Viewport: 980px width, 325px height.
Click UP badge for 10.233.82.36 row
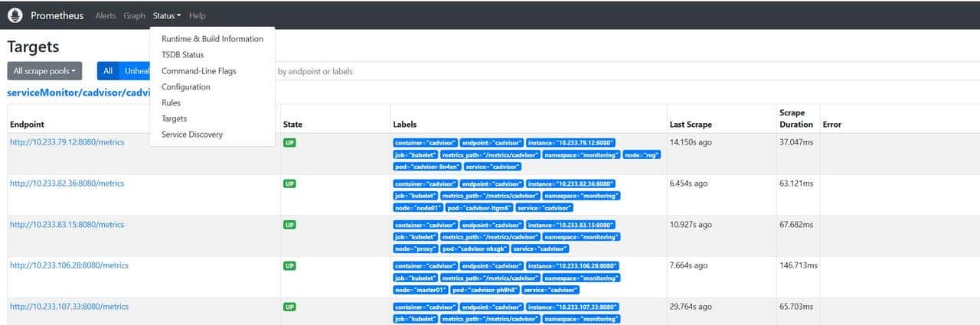click(x=289, y=184)
